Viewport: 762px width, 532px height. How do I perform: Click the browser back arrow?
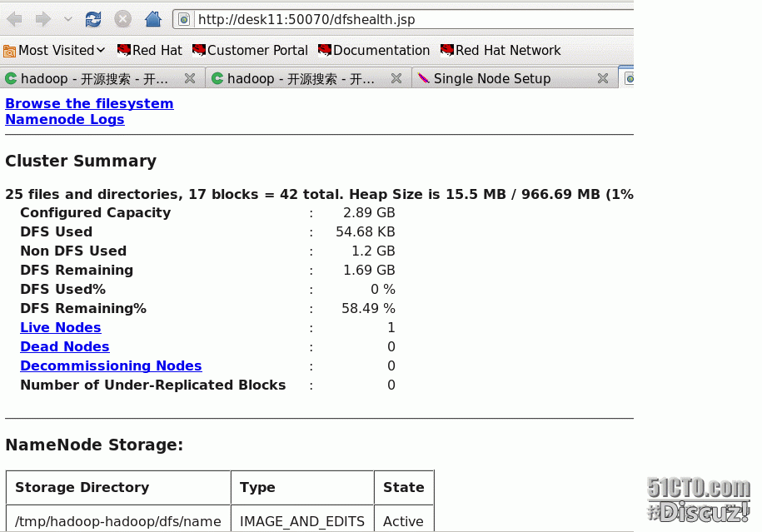pyautogui.click(x=15, y=19)
